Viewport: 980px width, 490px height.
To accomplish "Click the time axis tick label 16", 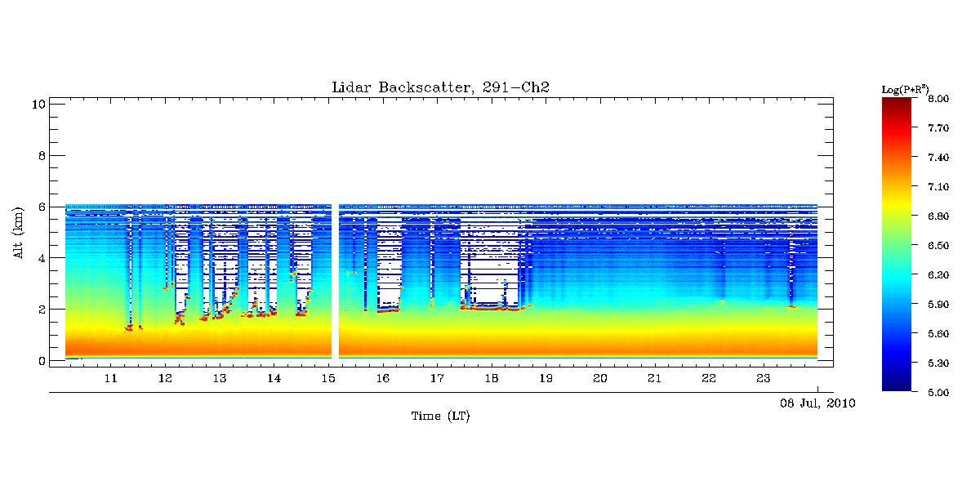I will coord(382,379).
